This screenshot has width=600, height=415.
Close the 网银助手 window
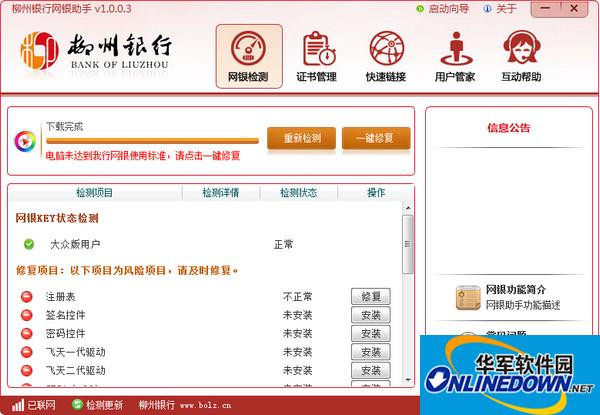click(x=574, y=8)
